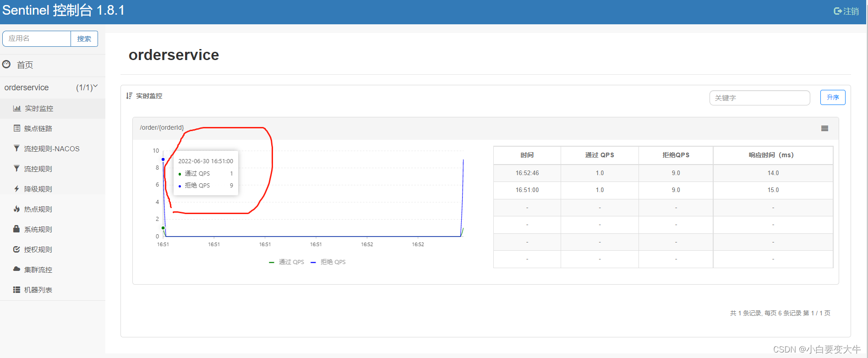The width and height of the screenshot is (868, 358).
Task: Open the hamburger menu on the /order/{orderId} panel
Action: point(824,128)
